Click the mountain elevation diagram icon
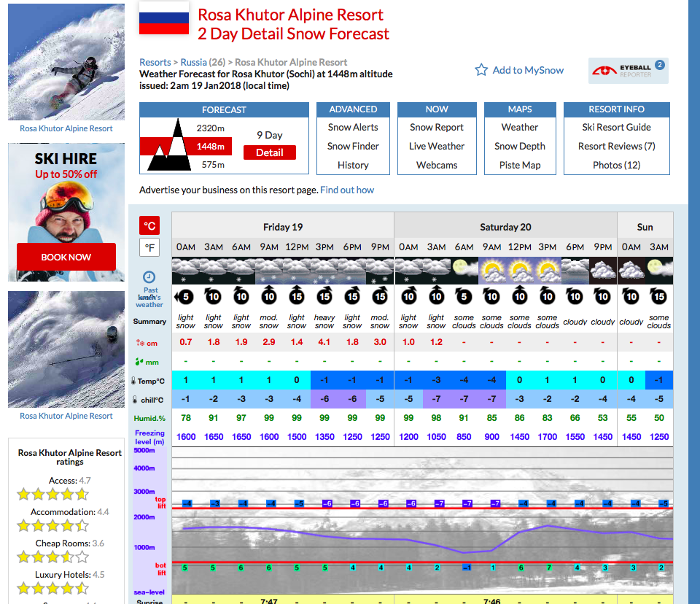 [169, 145]
